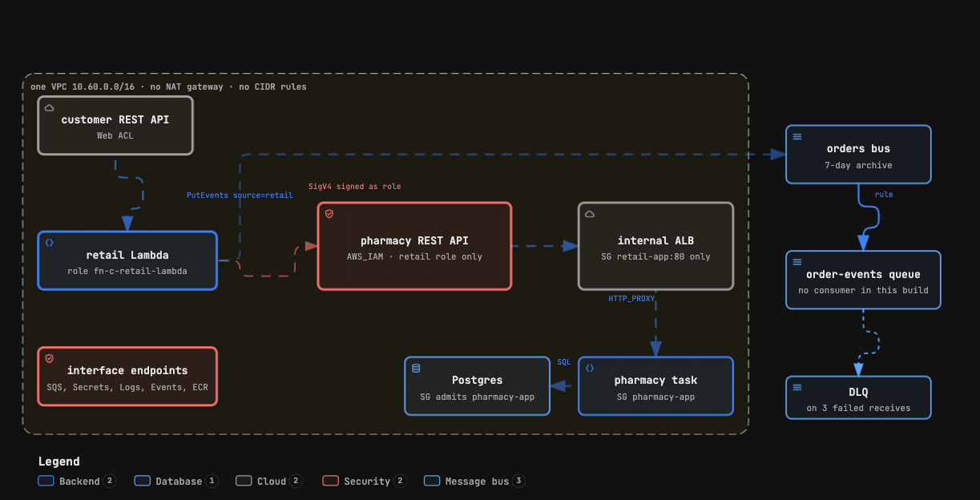The width and height of the screenshot is (980, 500).
Task: Click the Security count badge 2
Action: tap(400, 481)
